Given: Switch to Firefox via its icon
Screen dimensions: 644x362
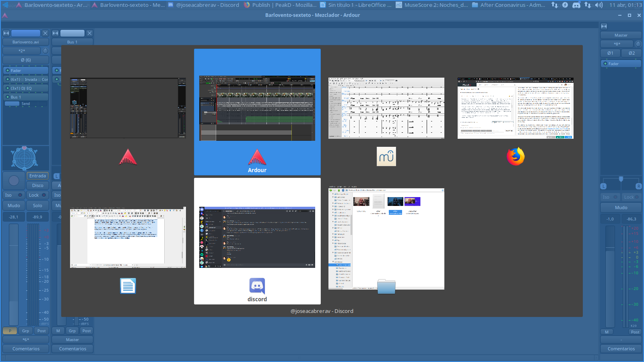Looking at the screenshot, I should [516, 156].
